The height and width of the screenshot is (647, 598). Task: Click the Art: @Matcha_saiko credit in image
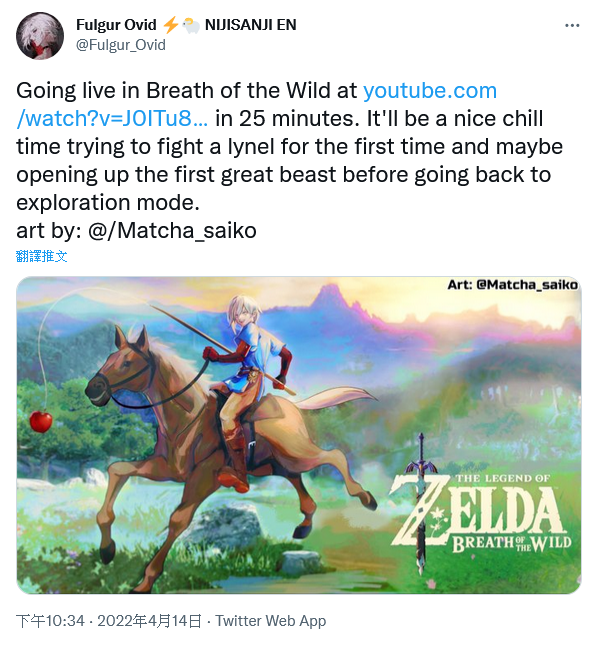tap(513, 285)
